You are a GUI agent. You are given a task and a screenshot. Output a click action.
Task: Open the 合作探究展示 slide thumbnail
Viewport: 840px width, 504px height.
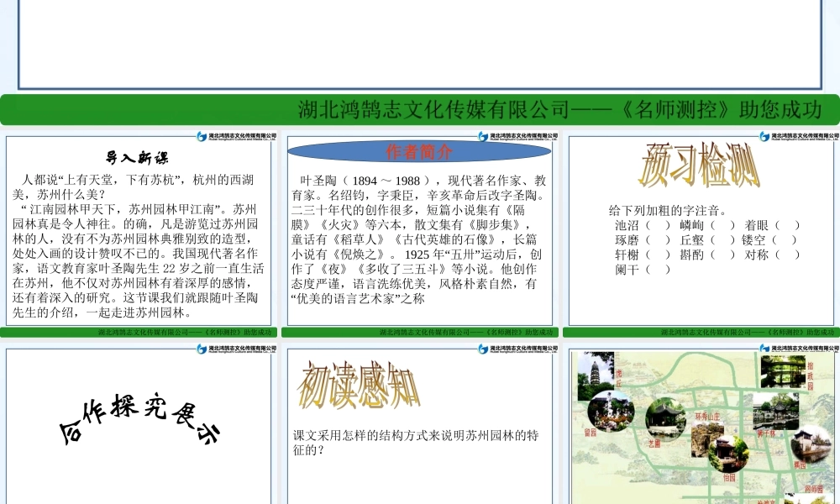[139, 423]
